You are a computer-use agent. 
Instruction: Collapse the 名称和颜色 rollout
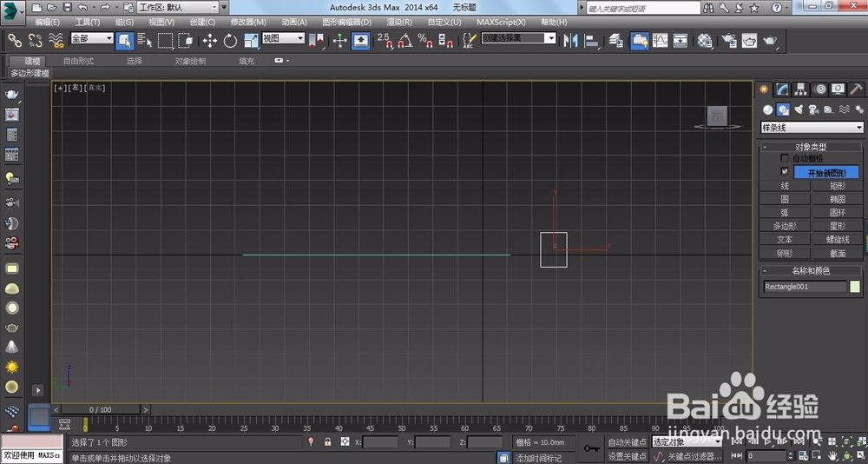812,271
